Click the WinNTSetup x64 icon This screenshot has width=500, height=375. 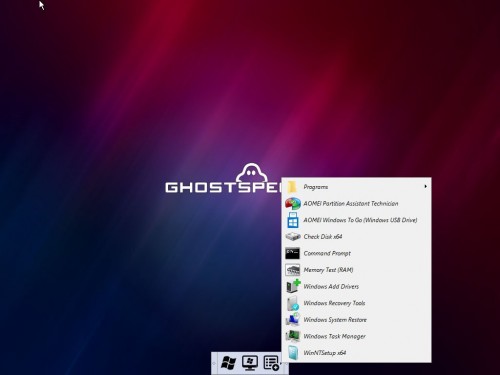click(293, 353)
